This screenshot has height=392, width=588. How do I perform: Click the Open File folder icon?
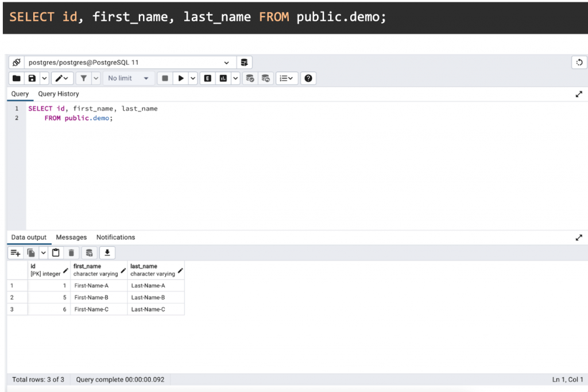pos(17,78)
